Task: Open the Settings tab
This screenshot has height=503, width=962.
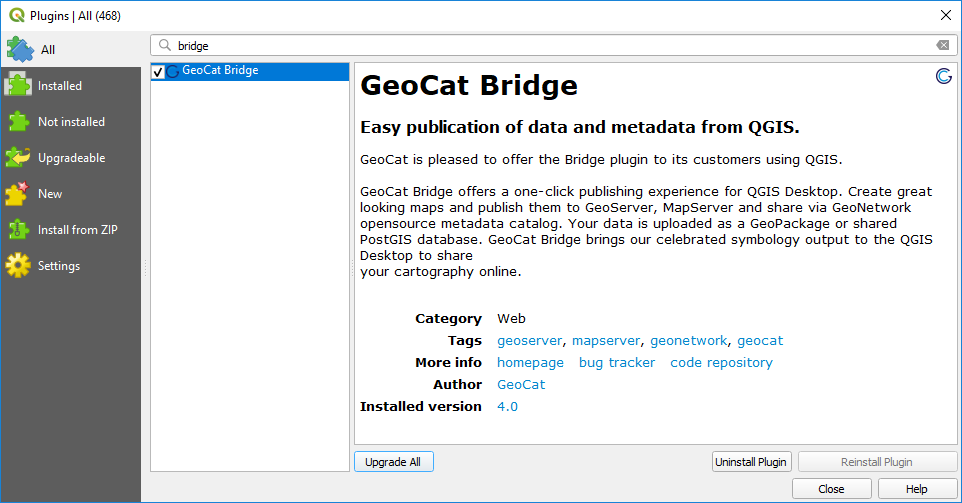Action: [x=71, y=266]
